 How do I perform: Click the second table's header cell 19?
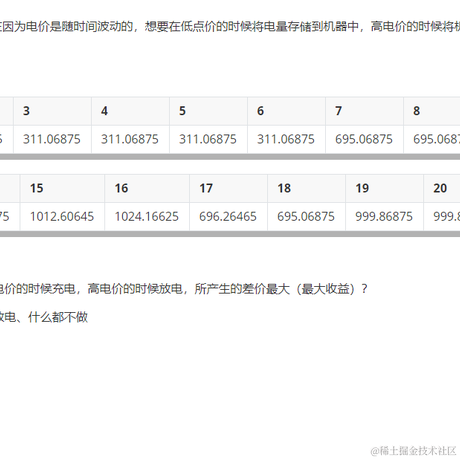(x=384, y=188)
